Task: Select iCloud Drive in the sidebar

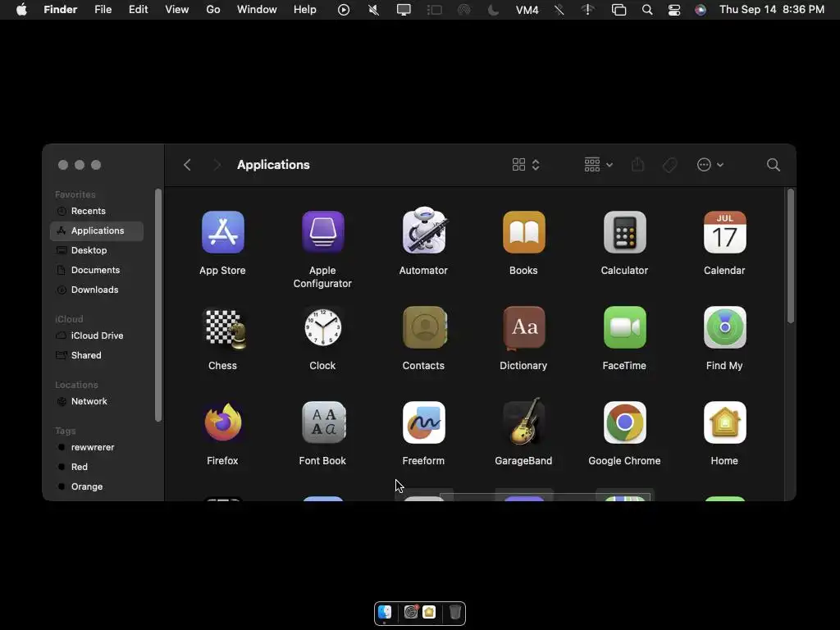Action: pyautogui.click(x=97, y=336)
